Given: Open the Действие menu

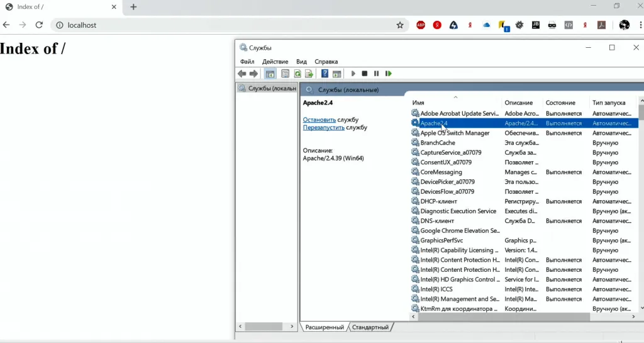Looking at the screenshot, I should (275, 62).
